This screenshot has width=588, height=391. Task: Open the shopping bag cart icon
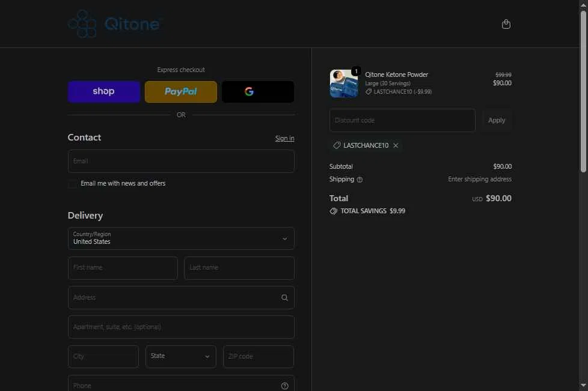tap(506, 25)
